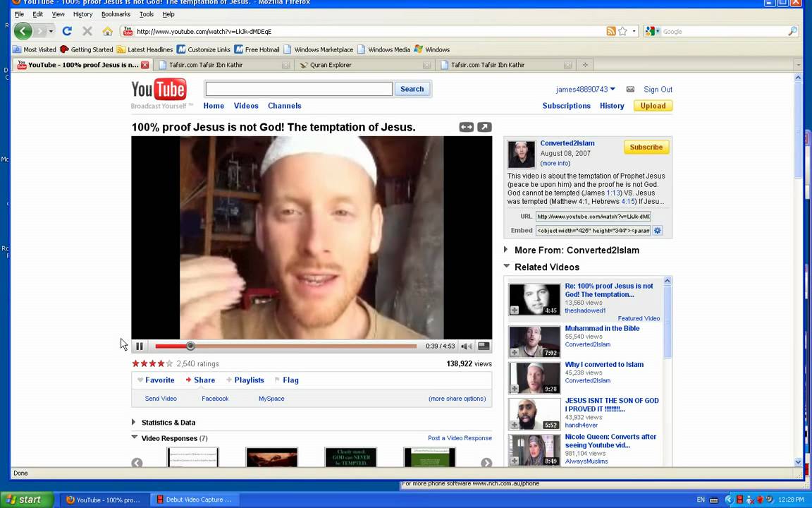Open the Bookmarks menu
812x508 pixels.
point(116,14)
